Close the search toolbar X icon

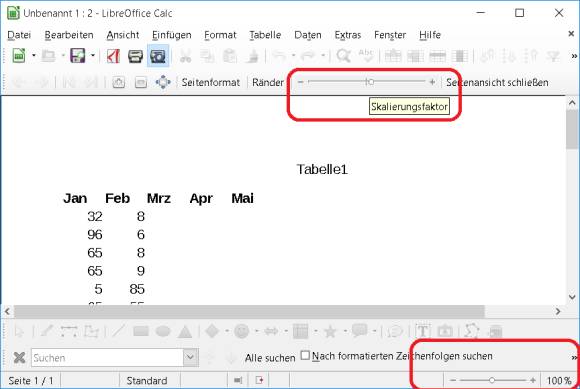coord(19,358)
